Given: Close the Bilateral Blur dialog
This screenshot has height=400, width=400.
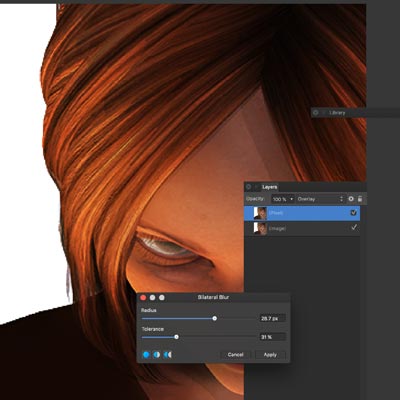Looking at the screenshot, I should (143, 297).
